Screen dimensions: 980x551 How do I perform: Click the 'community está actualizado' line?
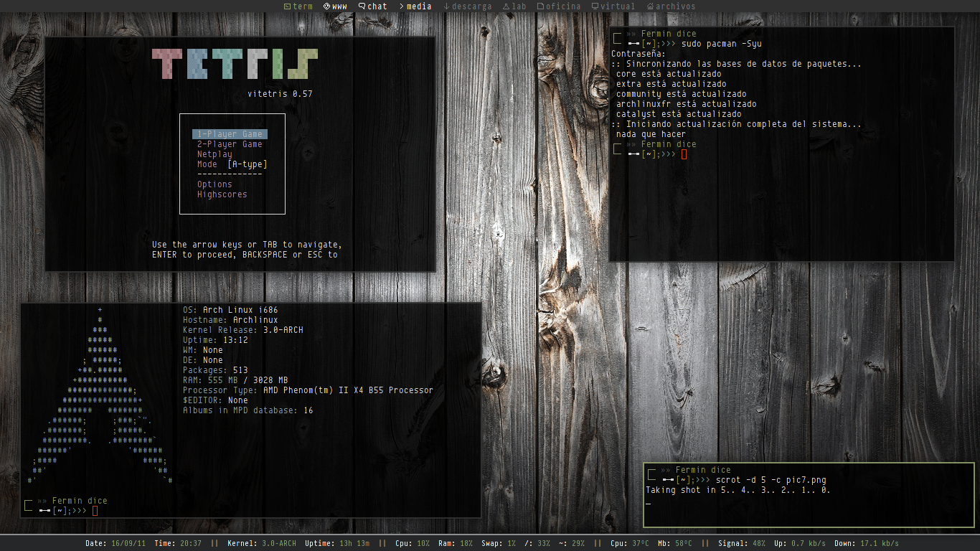click(x=681, y=94)
